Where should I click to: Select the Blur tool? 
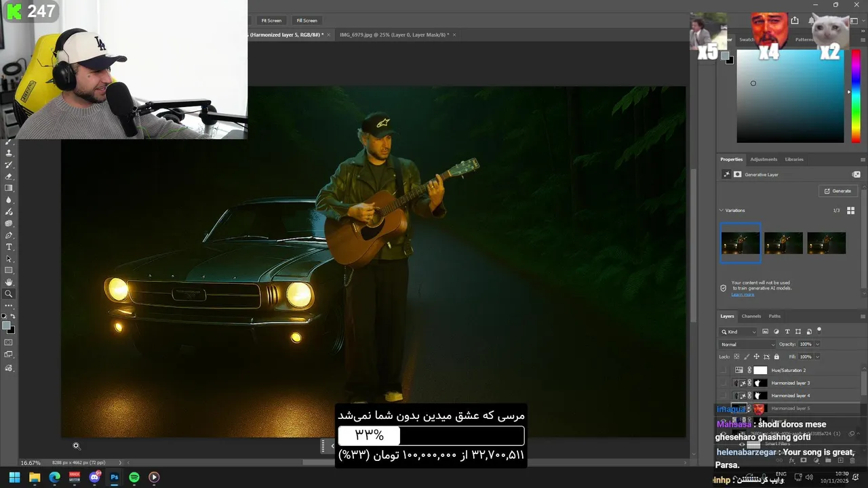tap(9, 200)
